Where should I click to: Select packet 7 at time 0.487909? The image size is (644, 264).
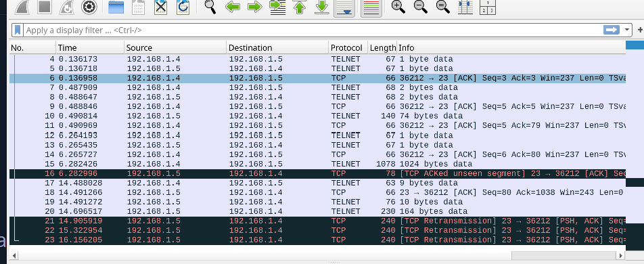pyautogui.click(x=317, y=87)
